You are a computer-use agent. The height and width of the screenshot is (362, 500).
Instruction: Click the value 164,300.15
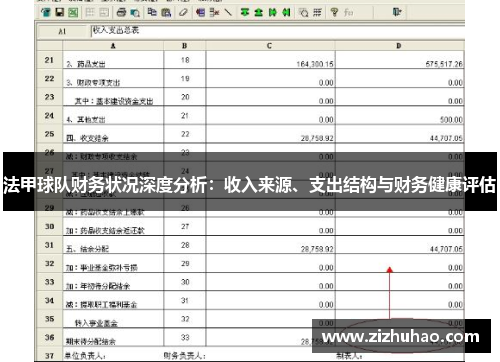(315, 64)
